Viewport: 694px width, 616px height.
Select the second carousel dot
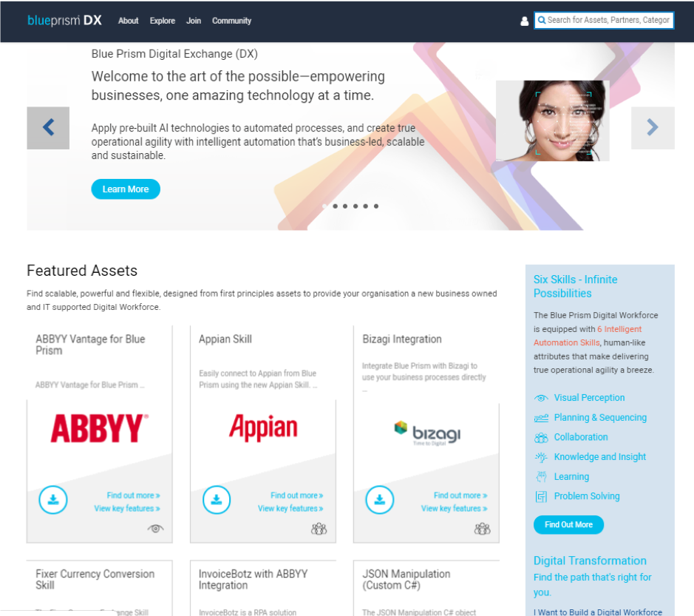coord(335,206)
